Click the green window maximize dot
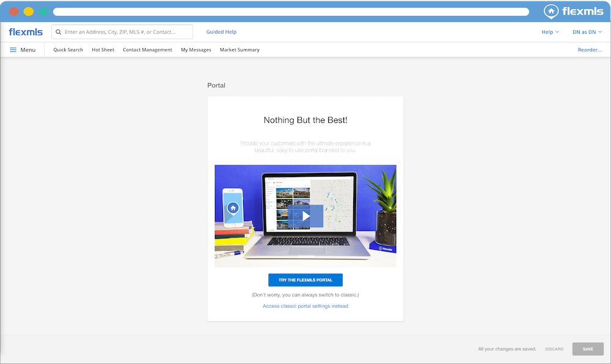 coord(43,12)
